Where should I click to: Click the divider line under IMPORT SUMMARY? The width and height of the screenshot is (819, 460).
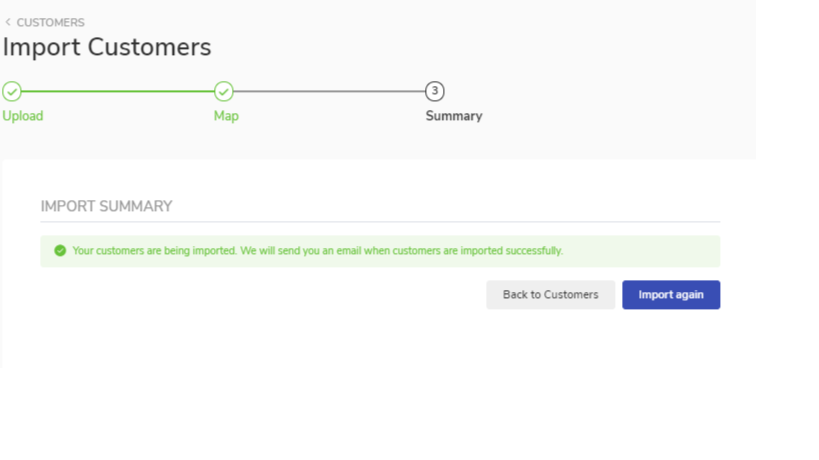click(380, 222)
